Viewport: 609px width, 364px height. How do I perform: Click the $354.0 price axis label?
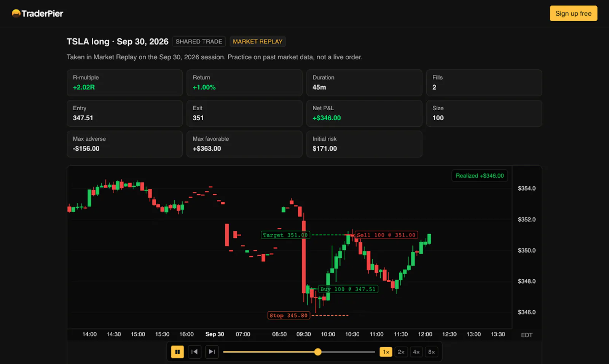[x=527, y=188]
